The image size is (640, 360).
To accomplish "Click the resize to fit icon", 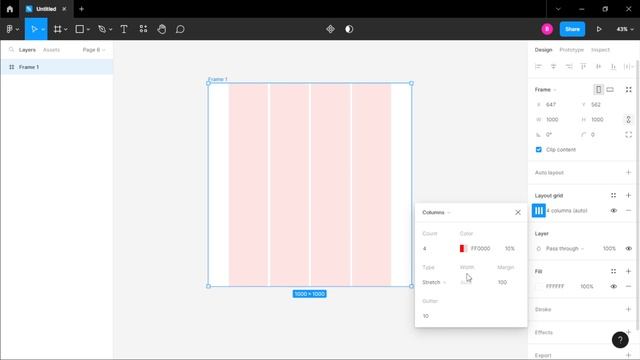I will click(629, 89).
